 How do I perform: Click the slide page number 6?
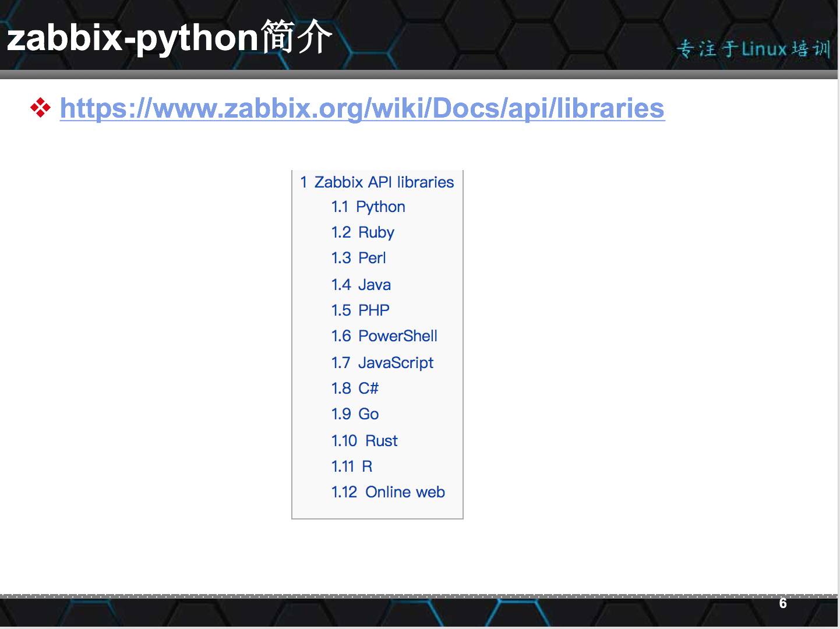pos(783,603)
